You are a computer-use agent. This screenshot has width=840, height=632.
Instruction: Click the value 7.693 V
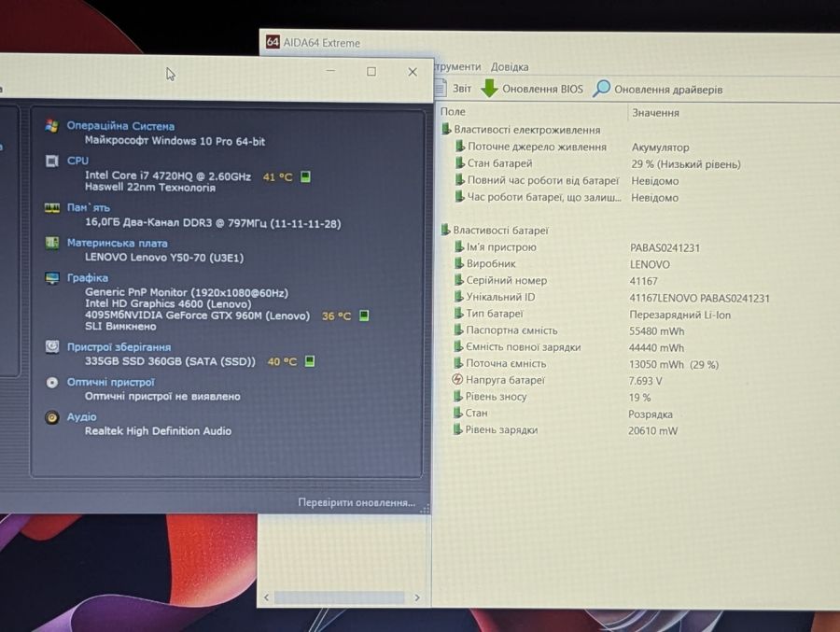pos(646,381)
